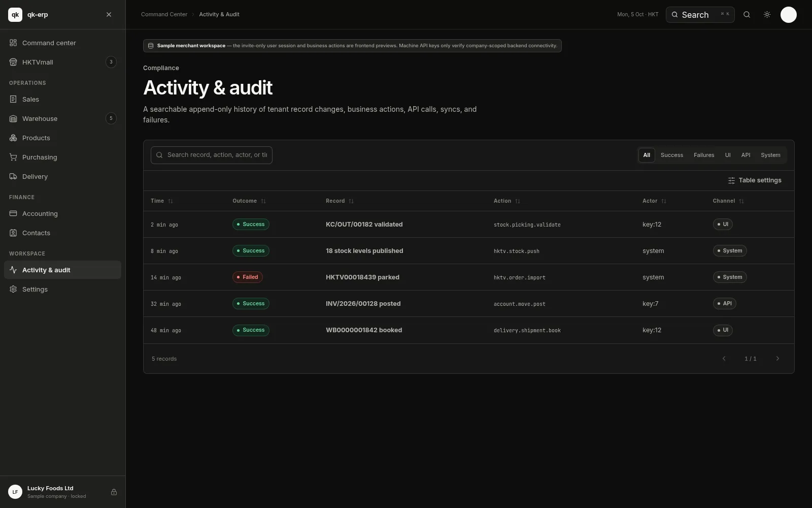The width and height of the screenshot is (812, 508).
Task: Click the Warehouse badge showing 5
Action: point(111,118)
